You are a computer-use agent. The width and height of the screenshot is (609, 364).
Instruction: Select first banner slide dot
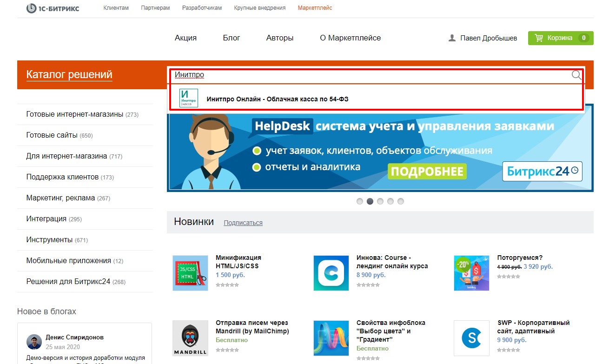click(x=360, y=201)
